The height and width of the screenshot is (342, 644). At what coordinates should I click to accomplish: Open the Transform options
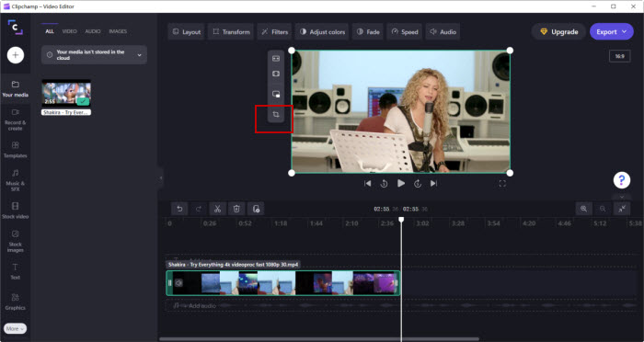click(x=231, y=31)
